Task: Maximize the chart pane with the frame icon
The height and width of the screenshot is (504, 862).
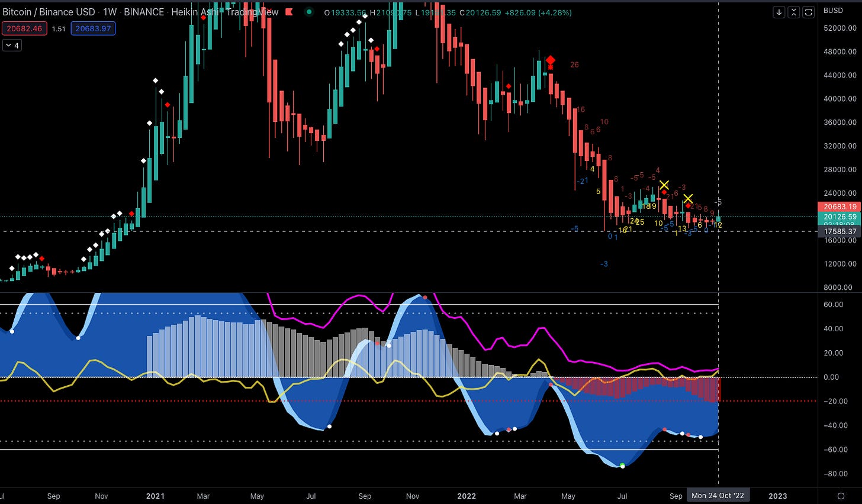Action: [x=809, y=12]
